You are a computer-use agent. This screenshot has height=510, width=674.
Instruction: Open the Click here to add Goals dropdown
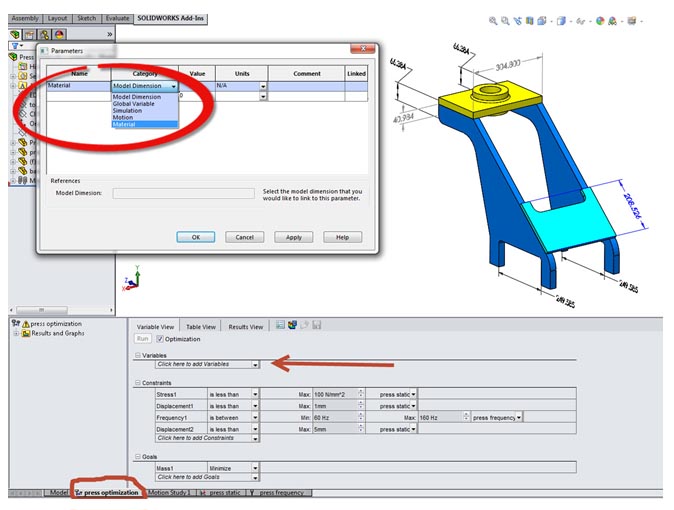255,477
